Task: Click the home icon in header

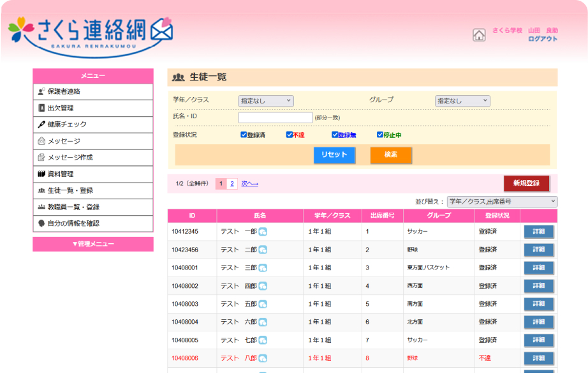Action: (x=479, y=35)
